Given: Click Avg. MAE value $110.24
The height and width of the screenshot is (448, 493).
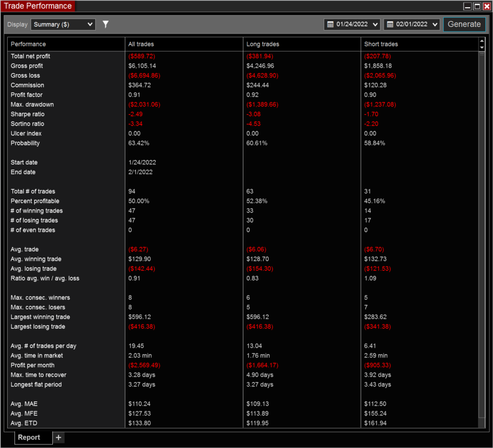Looking at the screenshot, I should (x=140, y=404).
